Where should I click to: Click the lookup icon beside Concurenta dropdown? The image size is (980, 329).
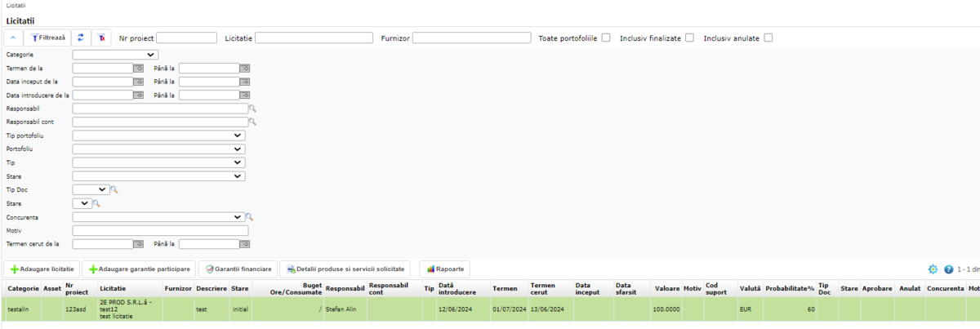click(x=250, y=217)
